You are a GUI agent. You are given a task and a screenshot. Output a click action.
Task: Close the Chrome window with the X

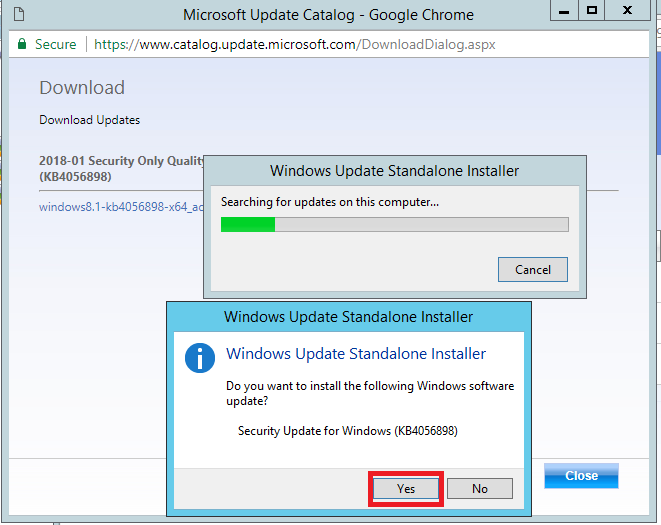point(627,11)
